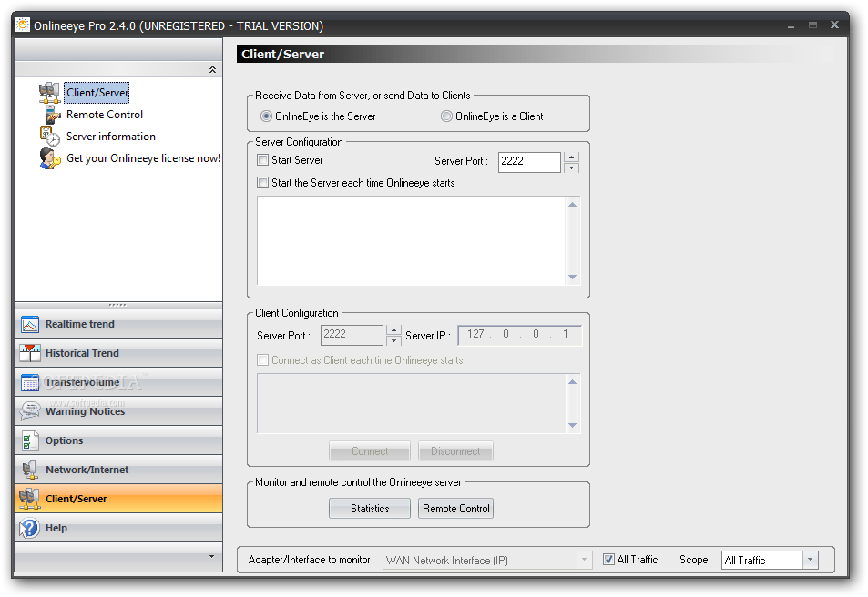Select the Client/Server tree item

(x=97, y=93)
